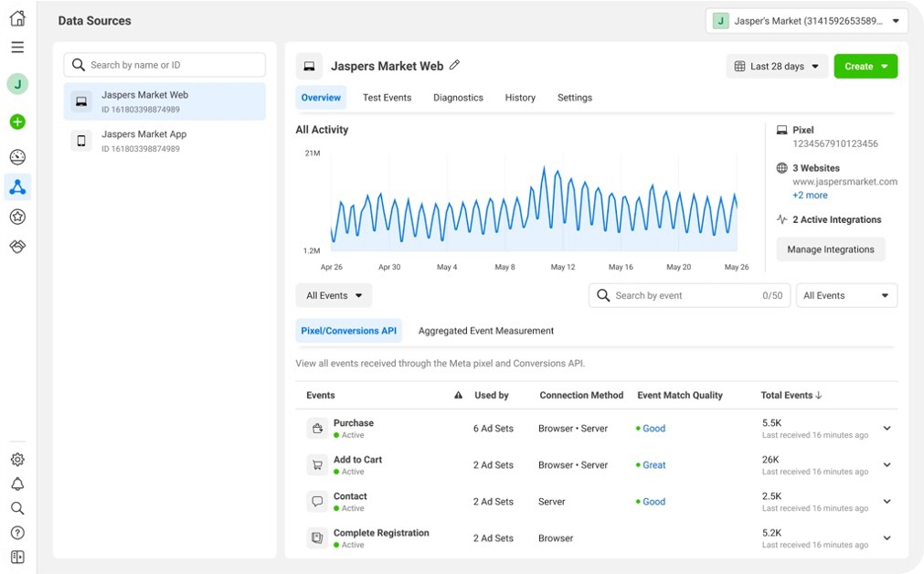924x574 pixels.
Task: Open the handshake partners icon in sidebar
Action: click(17, 247)
